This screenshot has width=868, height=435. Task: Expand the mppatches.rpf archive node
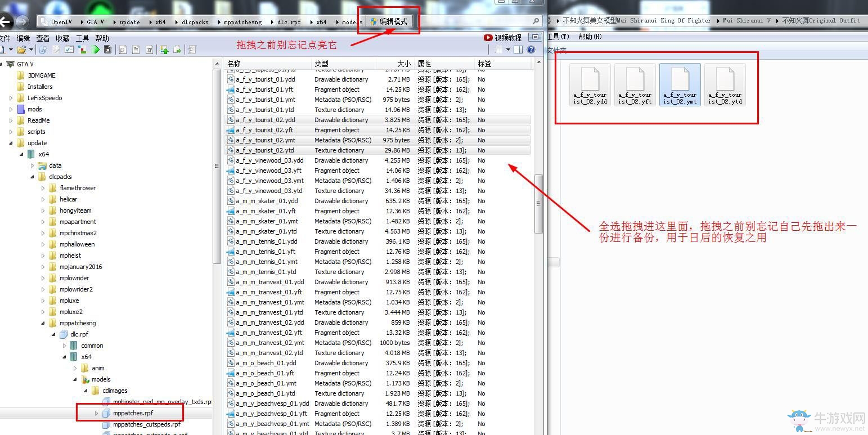[x=96, y=413]
